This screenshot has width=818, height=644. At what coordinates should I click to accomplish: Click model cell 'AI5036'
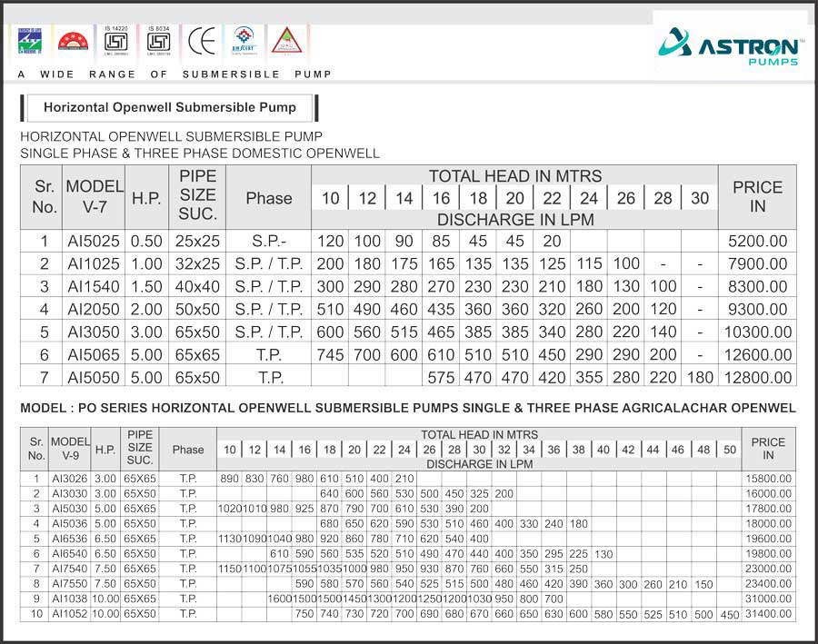coord(70,523)
